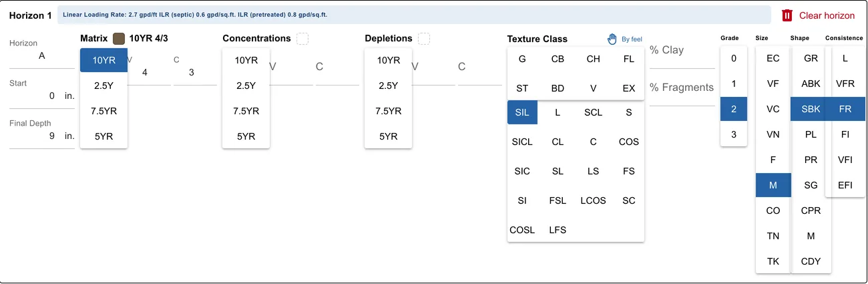
Task: Click the By feel link
Action: coord(632,39)
